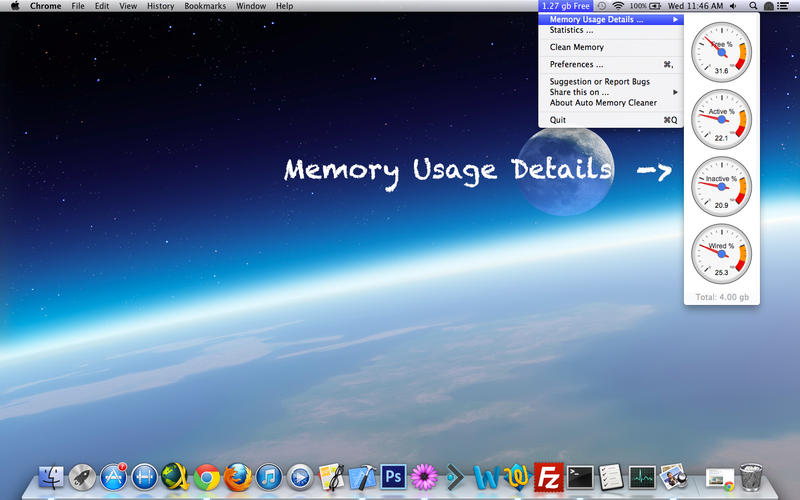
Task: Click Suggestion or Report Bugs
Action: click(x=611, y=82)
